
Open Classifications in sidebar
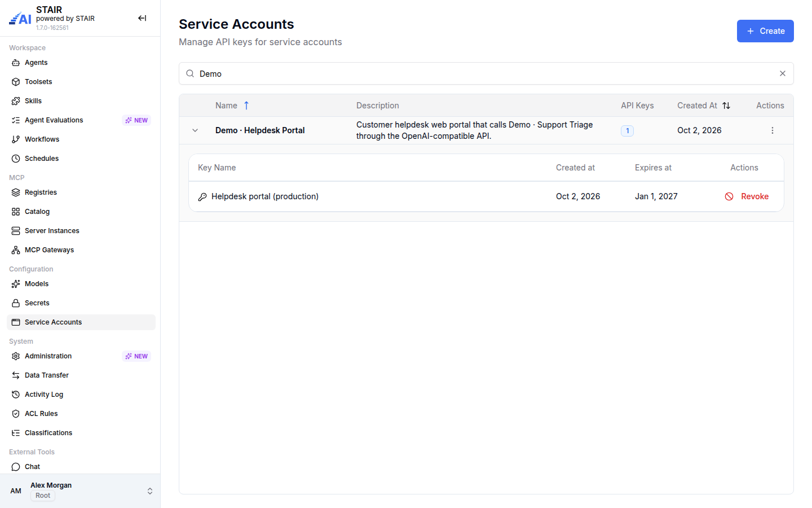[x=81, y=433]
